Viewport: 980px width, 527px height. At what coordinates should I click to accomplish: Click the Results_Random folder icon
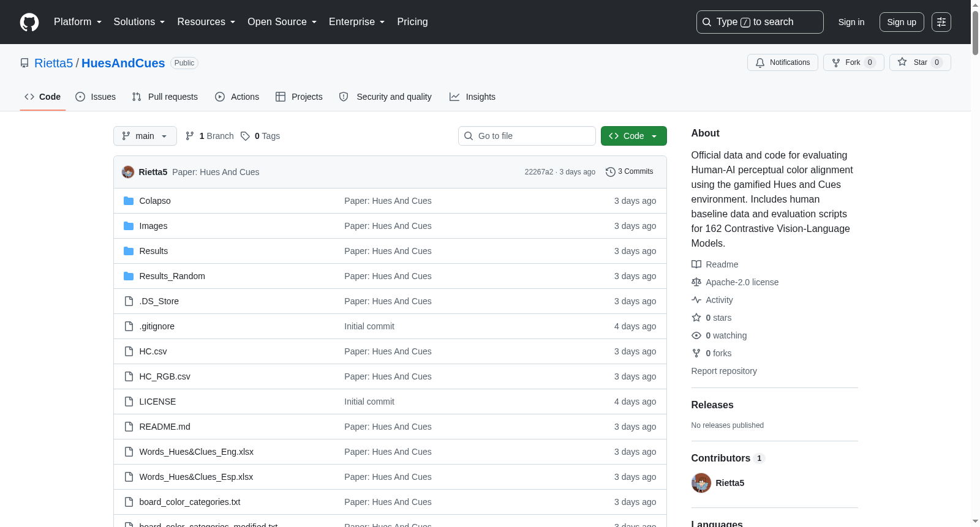129,276
